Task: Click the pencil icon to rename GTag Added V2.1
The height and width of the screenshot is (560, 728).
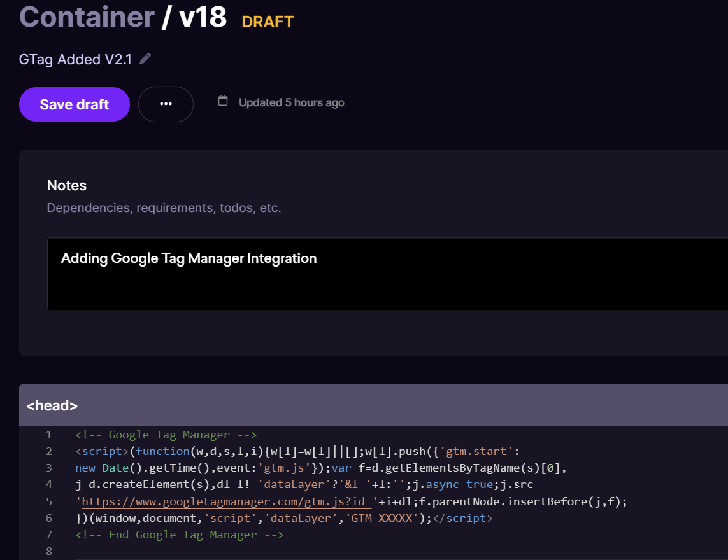Action: click(145, 59)
